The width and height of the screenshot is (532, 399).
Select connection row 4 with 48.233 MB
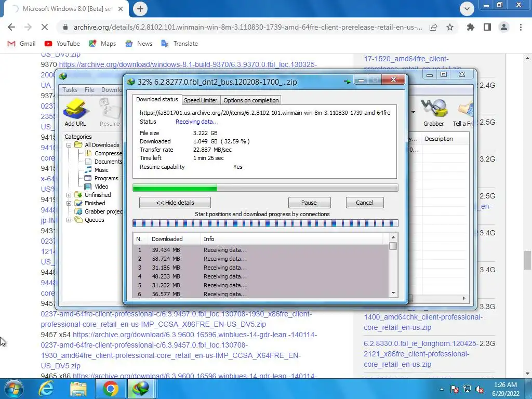261,276
